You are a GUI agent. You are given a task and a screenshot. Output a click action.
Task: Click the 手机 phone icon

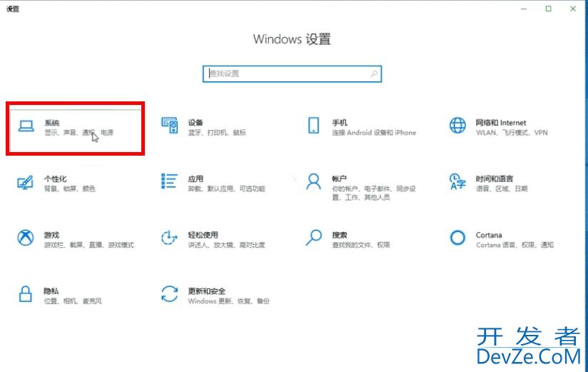click(313, 125)
